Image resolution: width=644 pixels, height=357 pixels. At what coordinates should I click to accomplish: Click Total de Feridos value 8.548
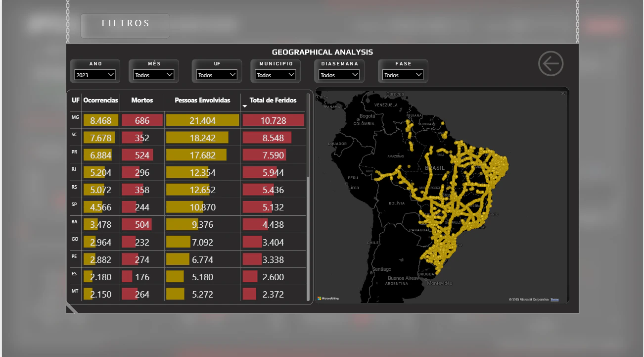point(273,138)
